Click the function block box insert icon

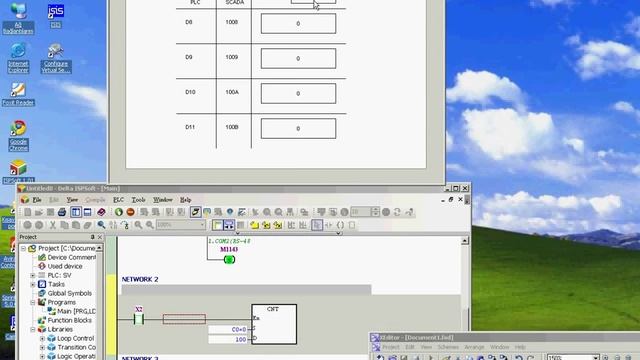[352, 225]
